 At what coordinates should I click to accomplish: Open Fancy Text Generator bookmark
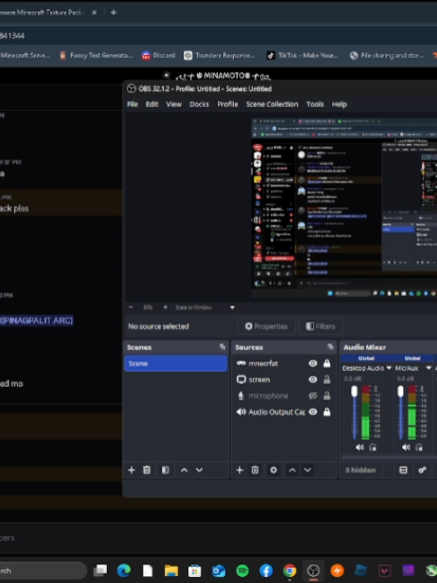click(96, 55)
